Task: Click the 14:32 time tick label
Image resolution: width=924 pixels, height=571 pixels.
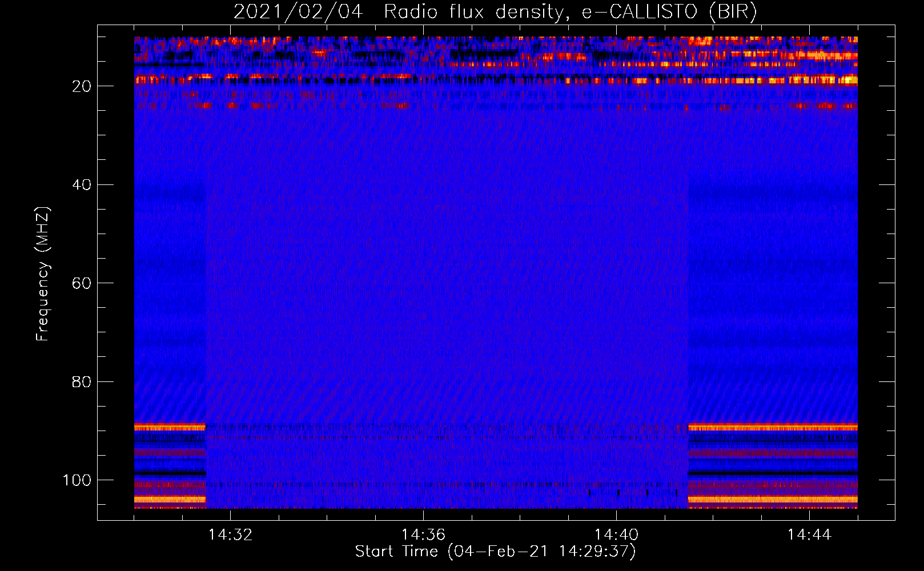Action: pyautogui.click(x=230, y=535)
